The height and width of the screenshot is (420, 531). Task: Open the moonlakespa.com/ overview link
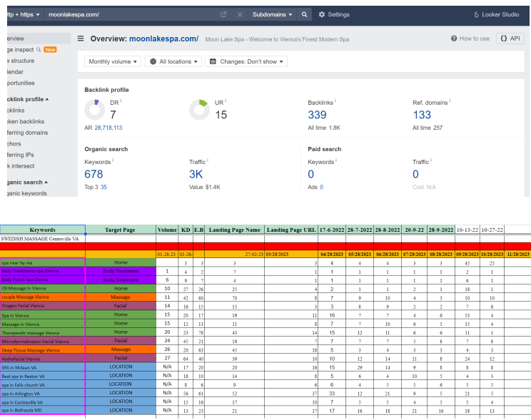(164, 39)
